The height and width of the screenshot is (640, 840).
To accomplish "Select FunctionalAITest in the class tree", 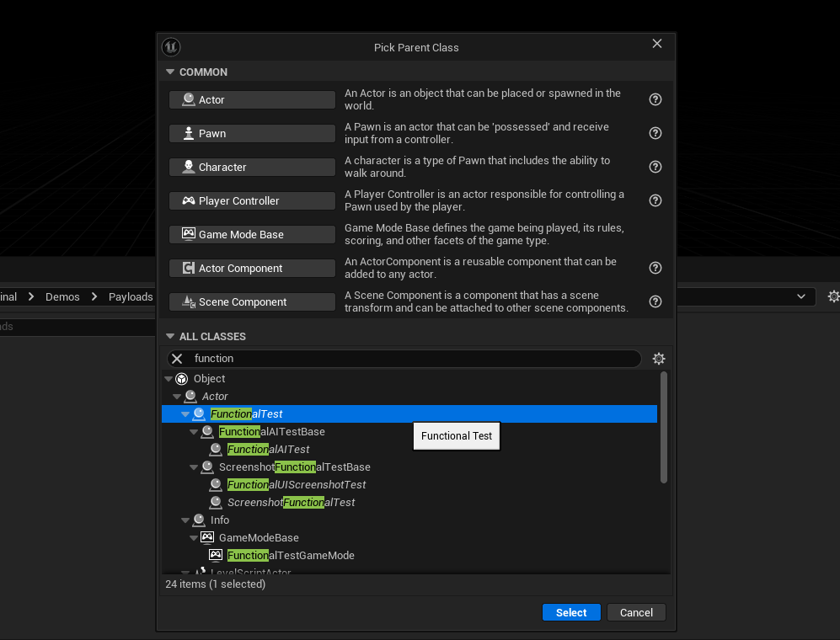I will coord(268,450).
